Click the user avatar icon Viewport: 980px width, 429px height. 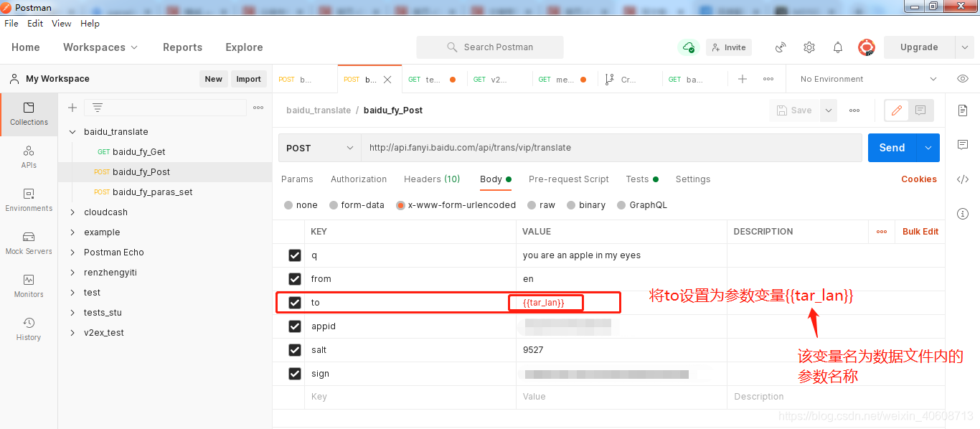pyautogui.click(x=867, y=47)
